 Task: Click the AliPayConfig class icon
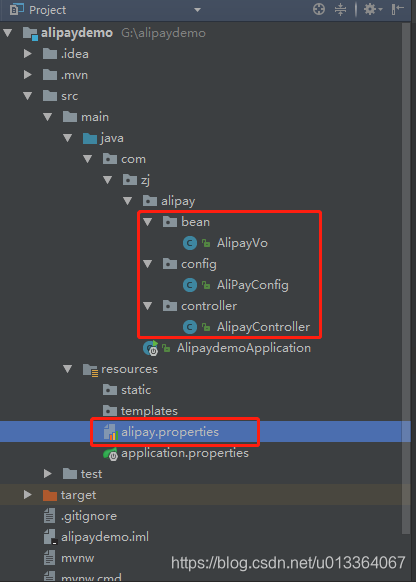coord(190,285)
